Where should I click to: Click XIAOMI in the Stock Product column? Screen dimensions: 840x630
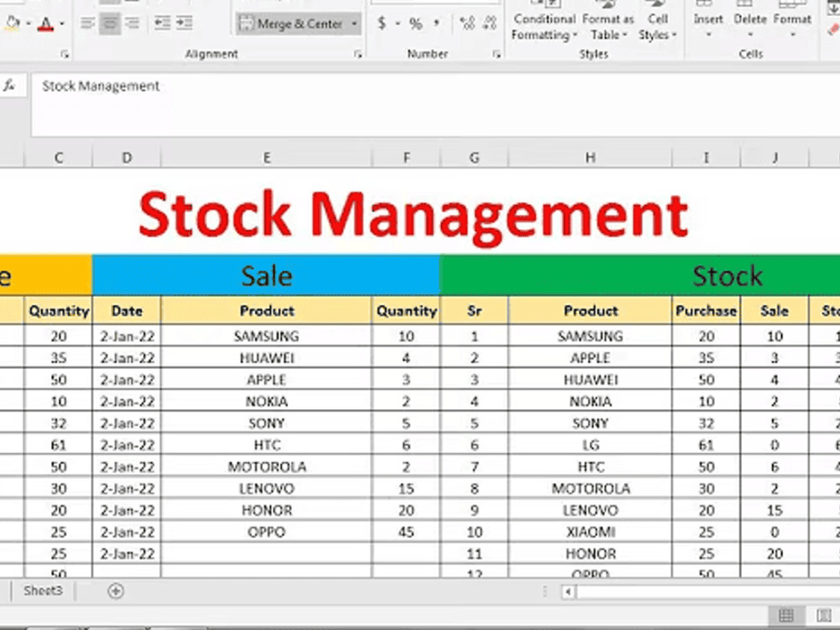point(590,532)
